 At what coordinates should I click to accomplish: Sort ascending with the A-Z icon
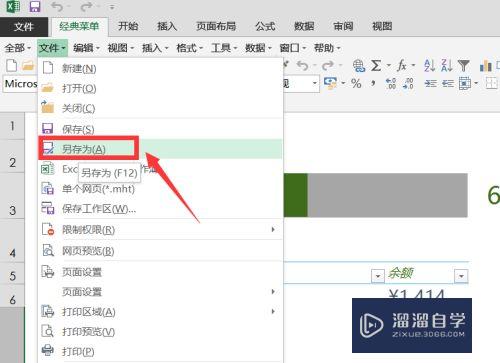(429, 66)
